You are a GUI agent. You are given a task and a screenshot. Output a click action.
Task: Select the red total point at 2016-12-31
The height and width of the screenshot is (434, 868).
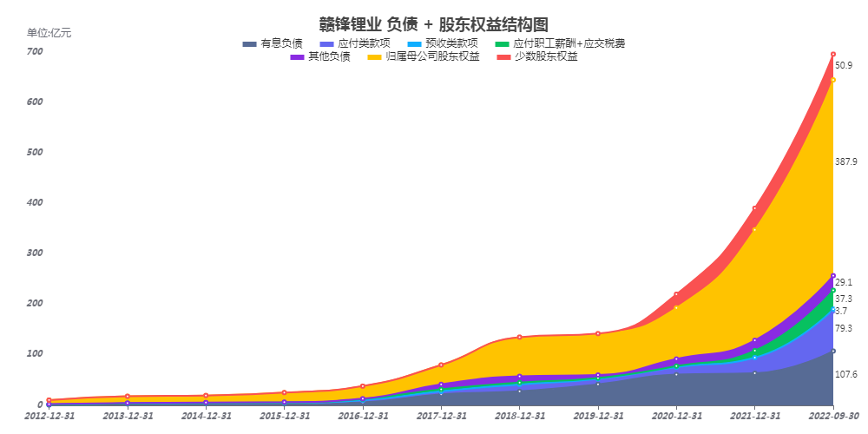(x=363, y=386)
